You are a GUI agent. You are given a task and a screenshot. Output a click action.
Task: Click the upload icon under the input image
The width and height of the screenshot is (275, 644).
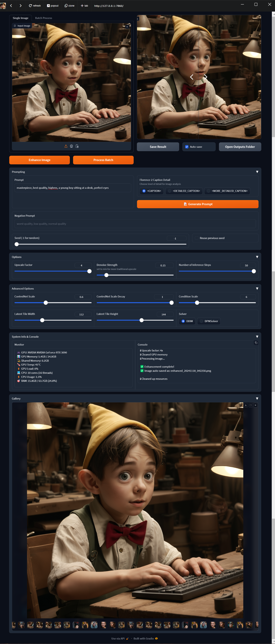[x=66, y=146]
